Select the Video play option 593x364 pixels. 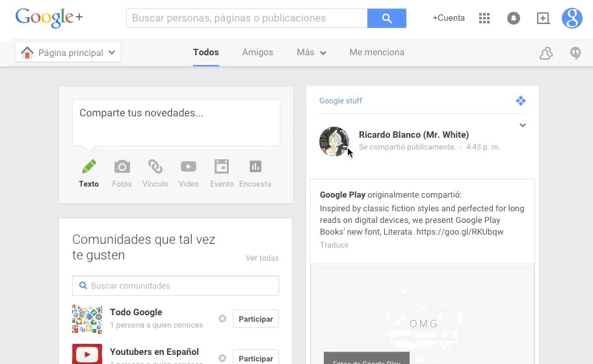pyautogui.click(x=189, y=174)
